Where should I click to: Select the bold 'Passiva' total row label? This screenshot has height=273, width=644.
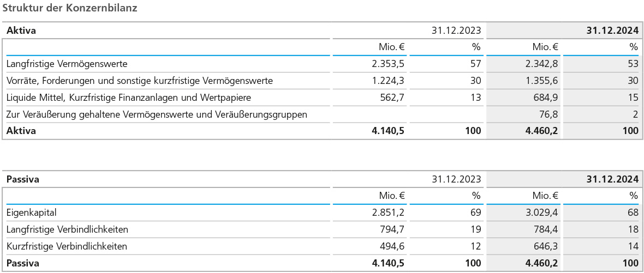[x=22, y=263]
